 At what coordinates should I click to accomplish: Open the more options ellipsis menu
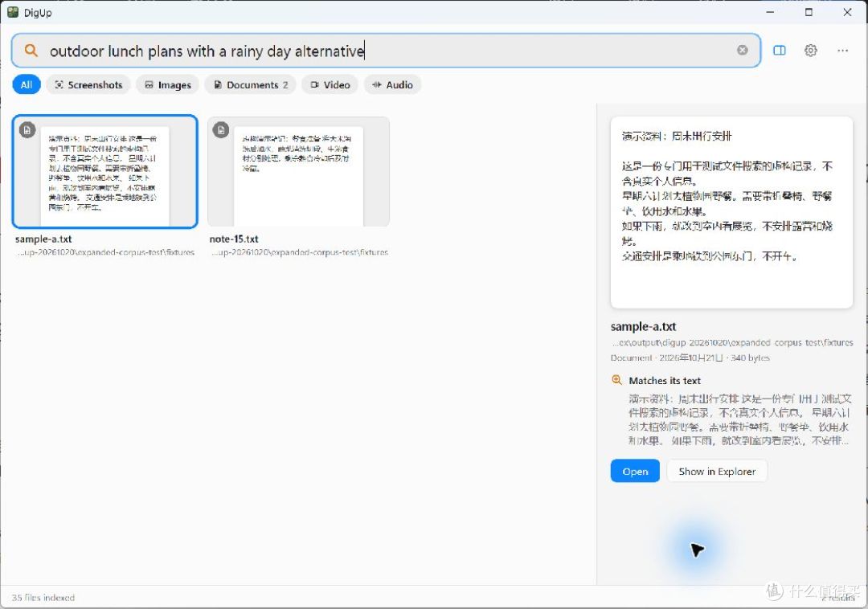tap(842, 51)
